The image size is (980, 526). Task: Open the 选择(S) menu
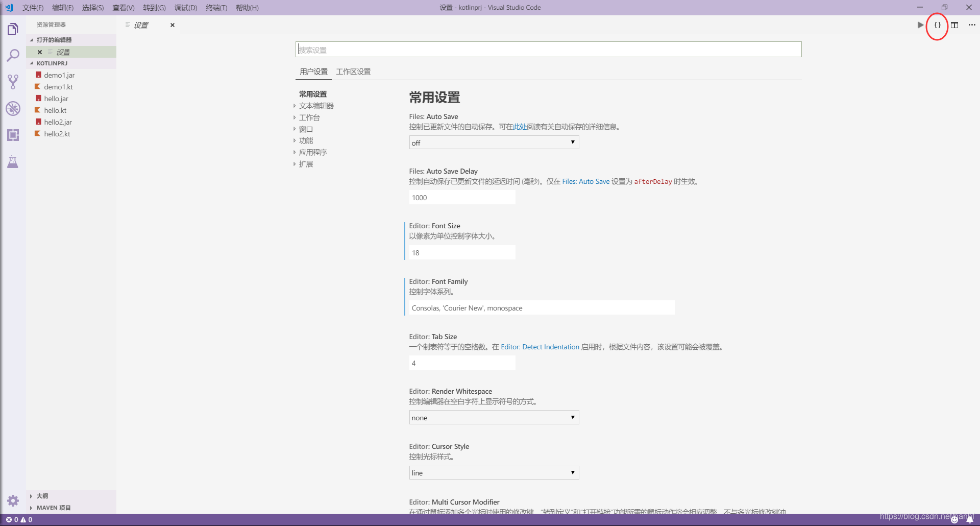point(93,8)
